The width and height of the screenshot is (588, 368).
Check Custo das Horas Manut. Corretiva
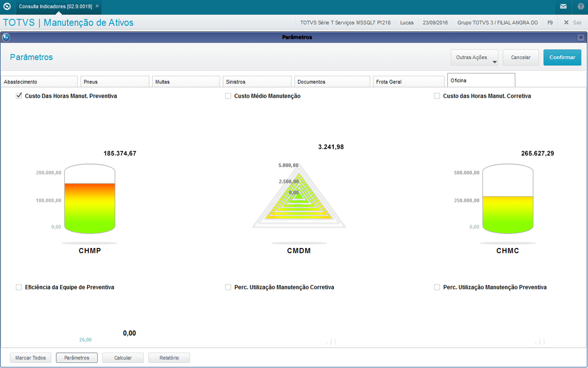pos(437,96)
